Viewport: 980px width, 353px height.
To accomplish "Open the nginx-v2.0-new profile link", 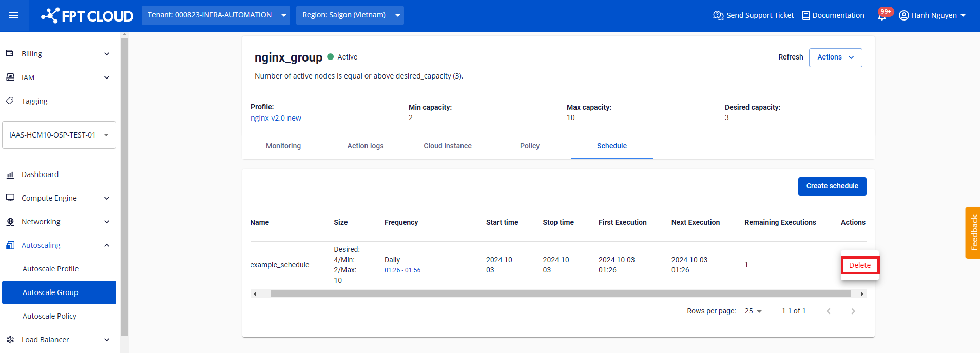I will [x=276, y=118].
